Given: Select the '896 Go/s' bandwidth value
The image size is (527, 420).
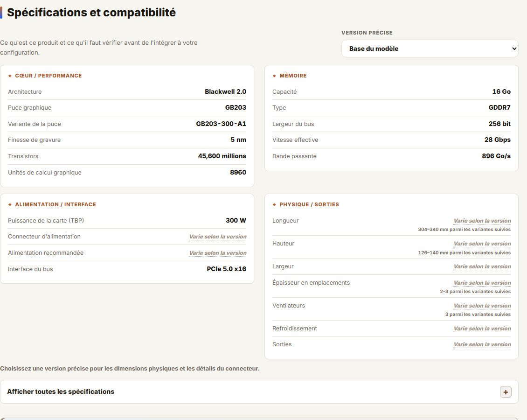Looking at the screenshot, I should (496, 156).
